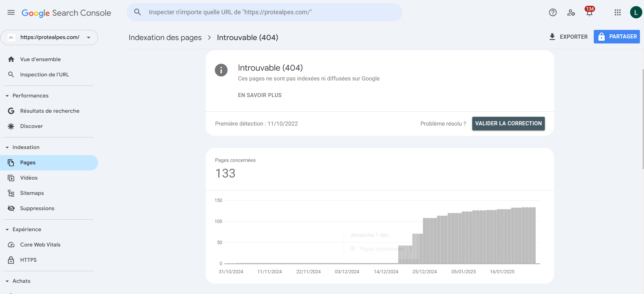644x294 pixels.
Task: Click the URL inspection search field
Action: (264, 12)
